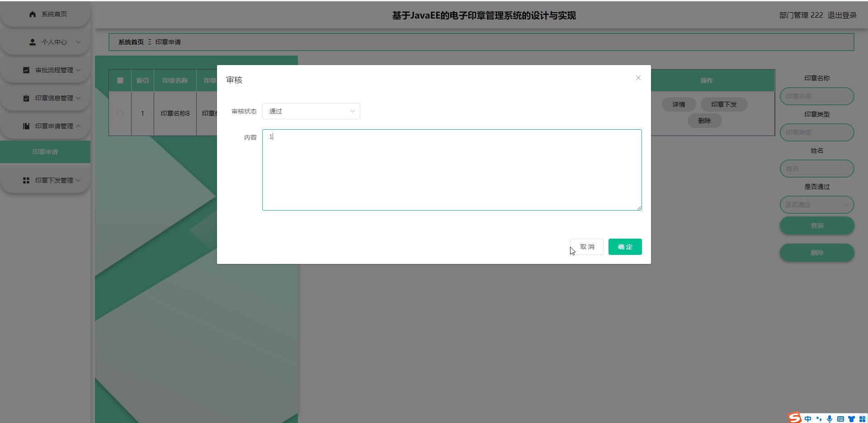This screenshot has width=868, height=423.
Task: Click the 删除 button in the operations column
Action: (704, 121)
